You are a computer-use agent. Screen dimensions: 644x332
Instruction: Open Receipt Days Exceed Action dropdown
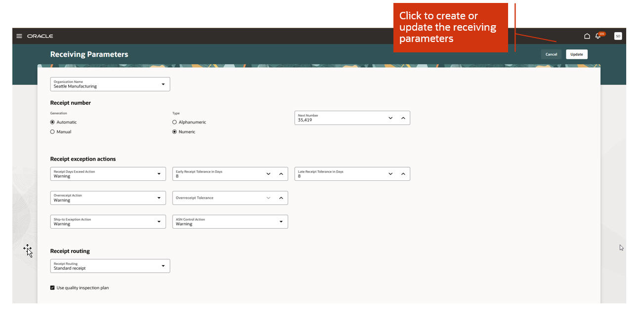click(108, 174)
